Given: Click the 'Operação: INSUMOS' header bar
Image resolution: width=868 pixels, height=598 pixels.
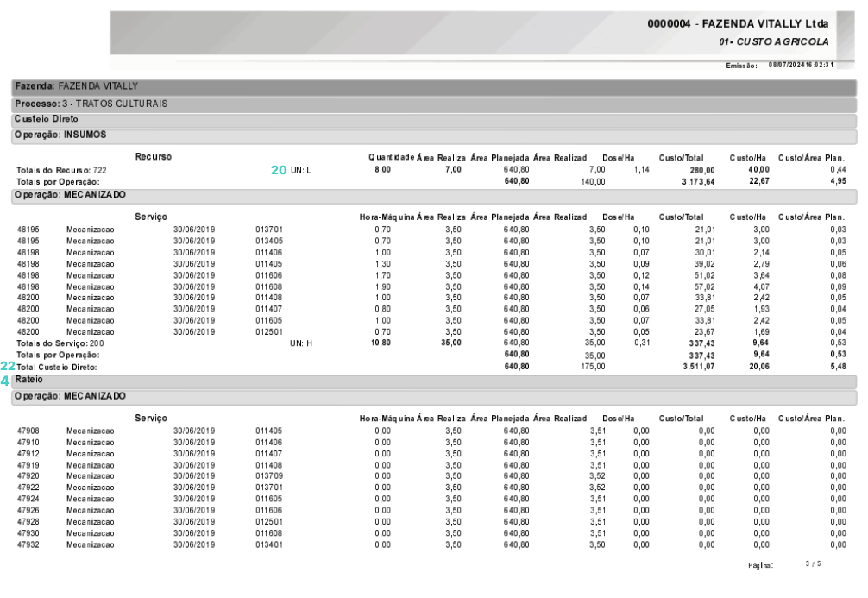Looking at the screenshot, I should [x=434, y=135].
